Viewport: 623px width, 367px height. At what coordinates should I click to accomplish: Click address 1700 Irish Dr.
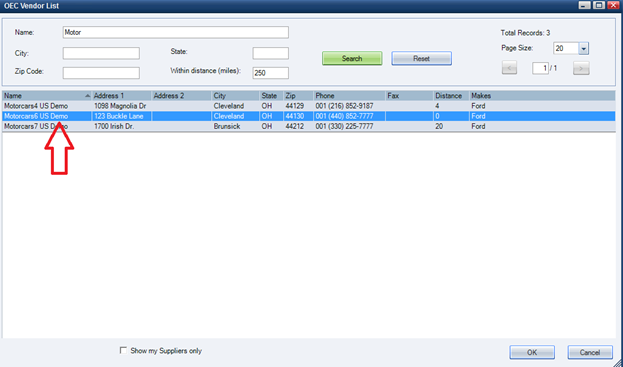[114, 126]
